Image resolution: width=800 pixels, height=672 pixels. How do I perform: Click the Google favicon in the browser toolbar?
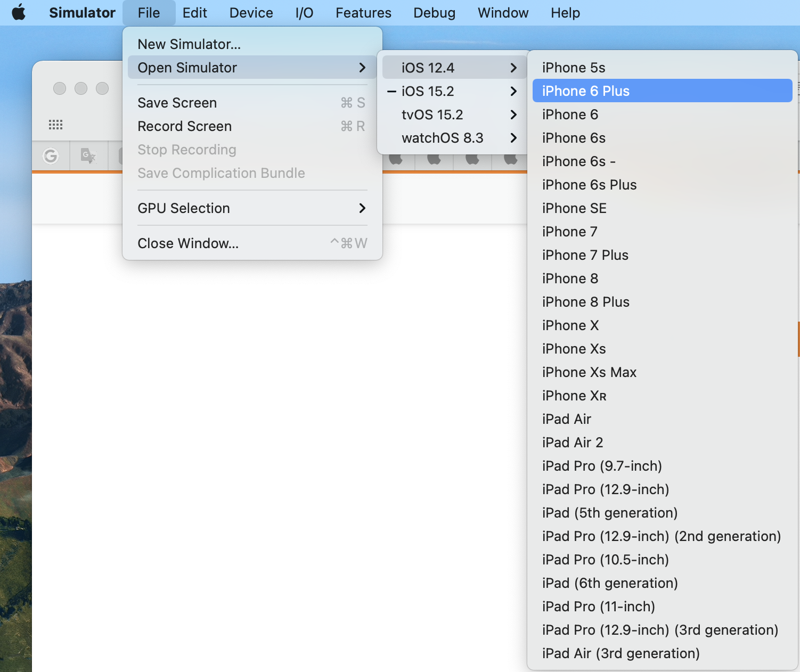51,155
